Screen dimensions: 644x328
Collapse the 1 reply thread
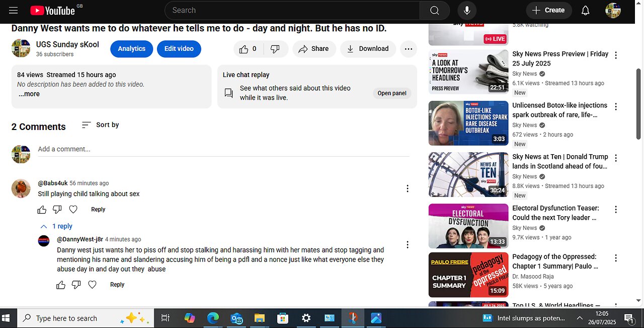click(56, 226)
